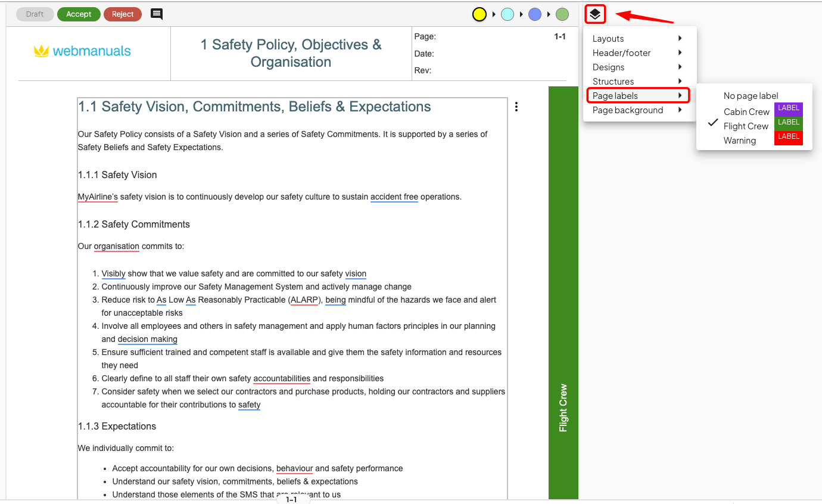Click the submenu arrow next to Page background
Screen dimensions: 822x504
pos(680,110)
